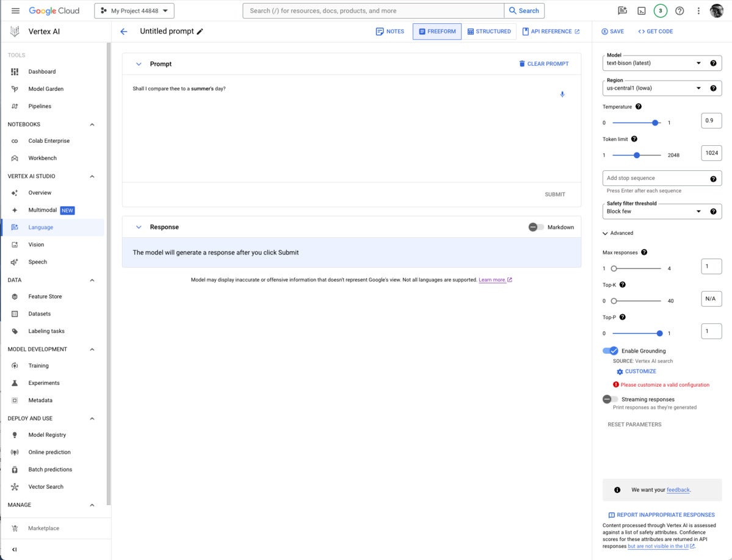Turn on Streaming responses
This screenshot has height=560, width=732.
click(610, 399)
